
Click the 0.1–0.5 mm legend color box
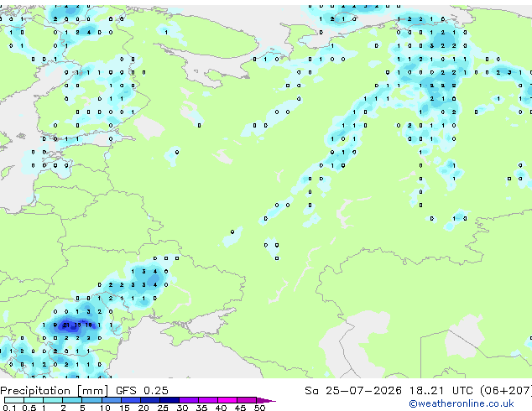point(14,400)
